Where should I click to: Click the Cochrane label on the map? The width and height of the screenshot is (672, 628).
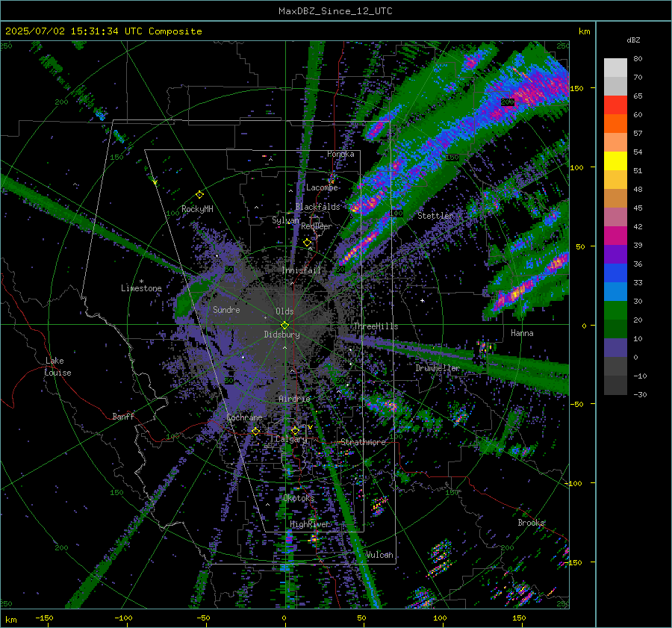coord(244,417)
